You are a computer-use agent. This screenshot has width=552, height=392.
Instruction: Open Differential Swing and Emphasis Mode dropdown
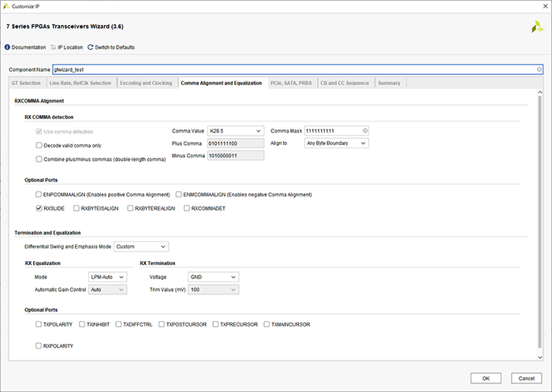141,247
